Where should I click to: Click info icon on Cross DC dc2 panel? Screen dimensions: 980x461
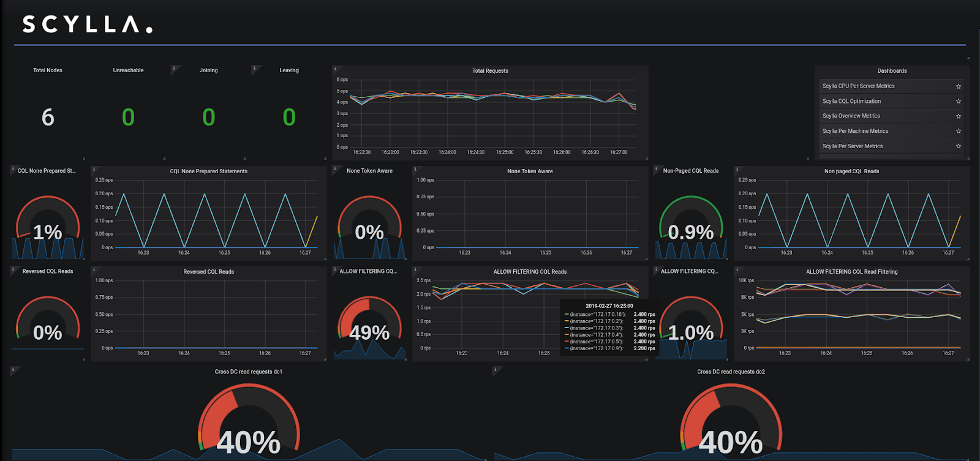[496, 370]
